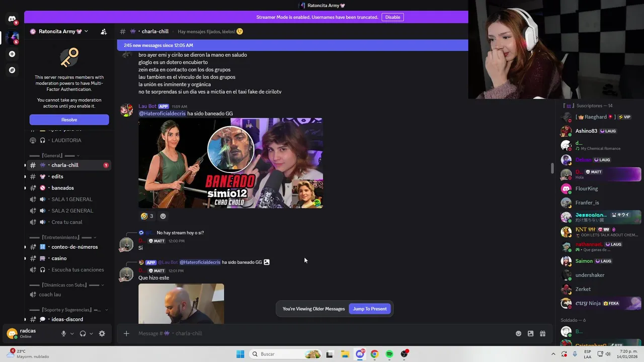Open the baneados channel
Viewport: 644px width, 362px height.
[x=69, y=188]
